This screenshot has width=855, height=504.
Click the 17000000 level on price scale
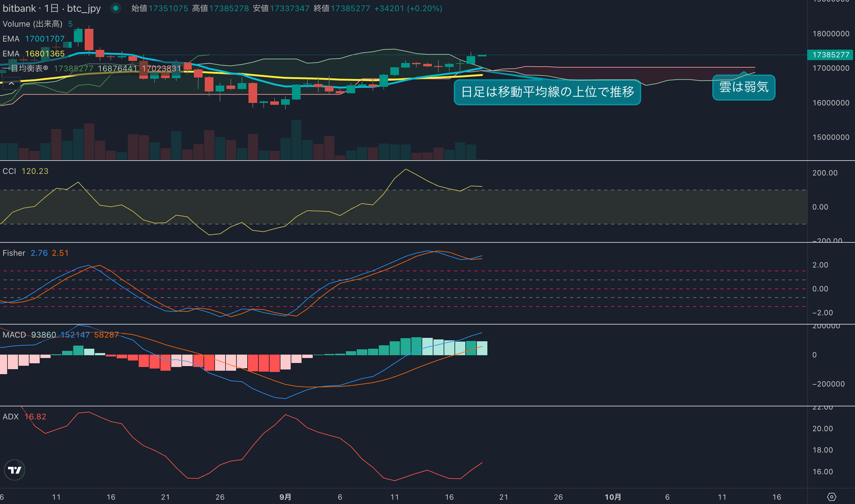coord(830,68)
